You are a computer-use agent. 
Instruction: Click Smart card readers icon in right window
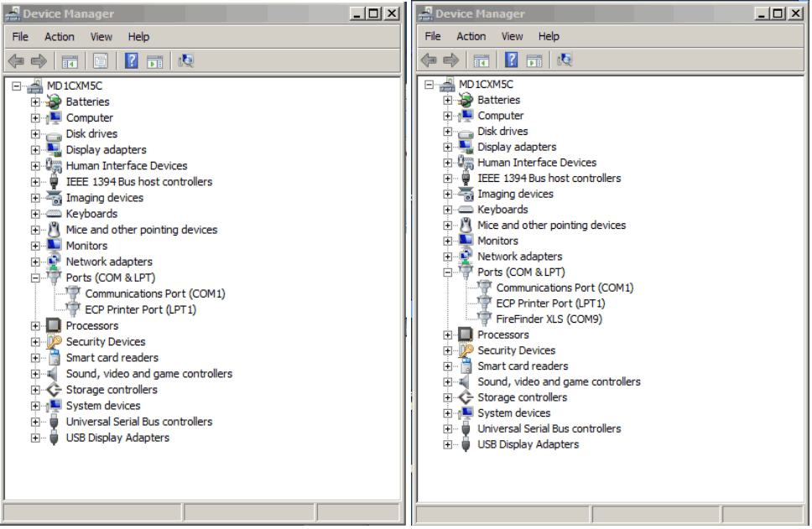pyautogui.click(x=466, y=366)
